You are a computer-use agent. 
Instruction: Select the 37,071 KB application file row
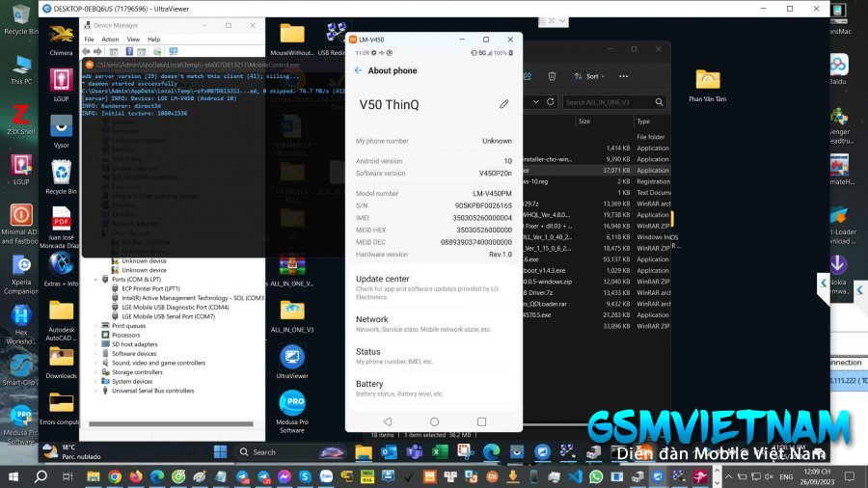click(597, 171)
